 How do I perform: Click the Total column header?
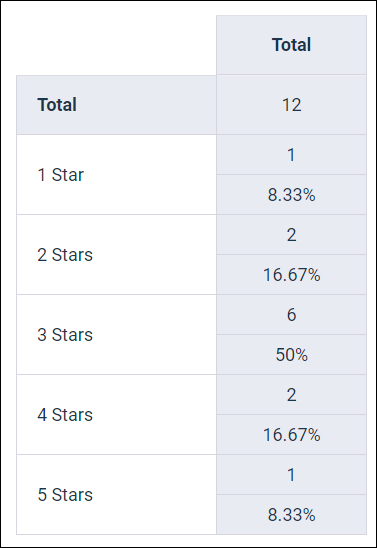pyautogui.click(x=291, y=45)
